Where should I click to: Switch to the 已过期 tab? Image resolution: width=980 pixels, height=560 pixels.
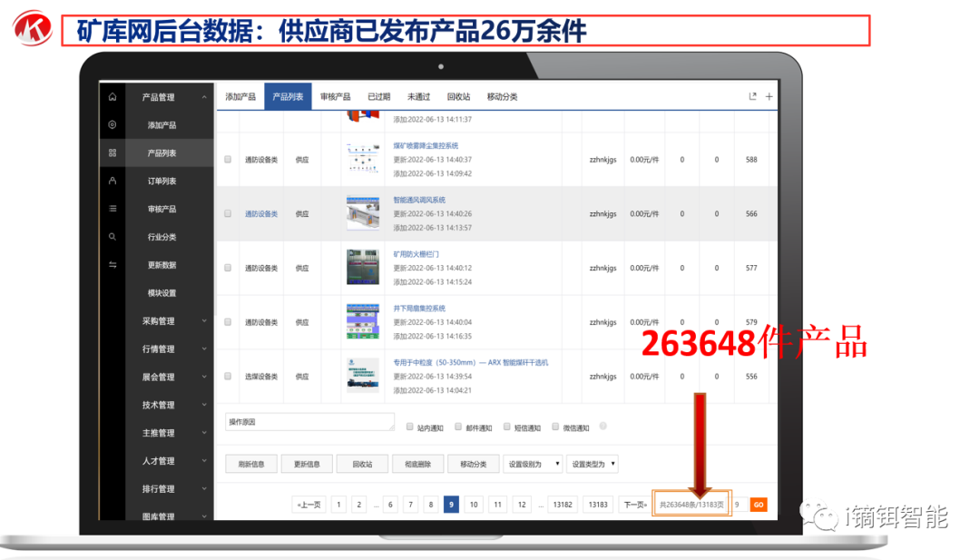(378, 97)
